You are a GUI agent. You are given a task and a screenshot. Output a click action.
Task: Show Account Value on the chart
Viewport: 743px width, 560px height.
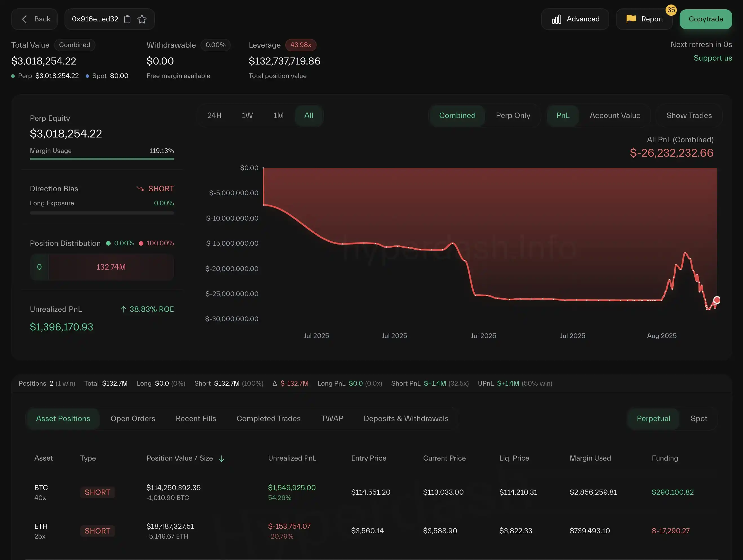[615, 115]
